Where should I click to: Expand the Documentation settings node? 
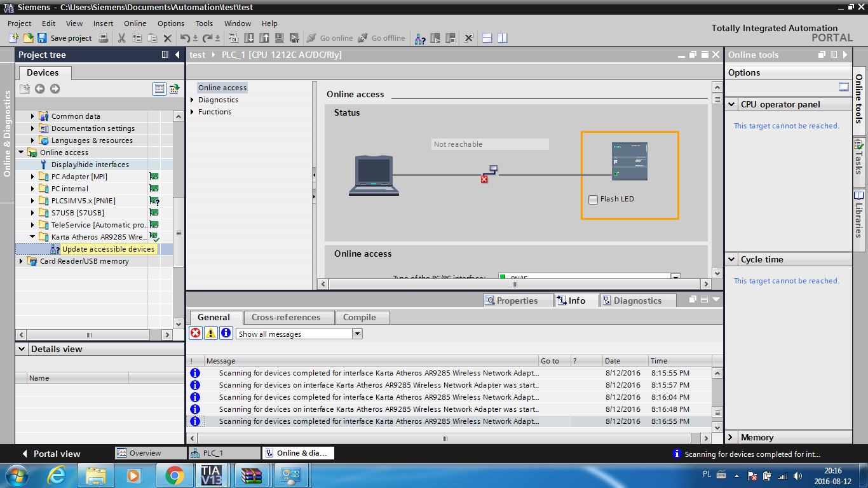tap(33, 128)
